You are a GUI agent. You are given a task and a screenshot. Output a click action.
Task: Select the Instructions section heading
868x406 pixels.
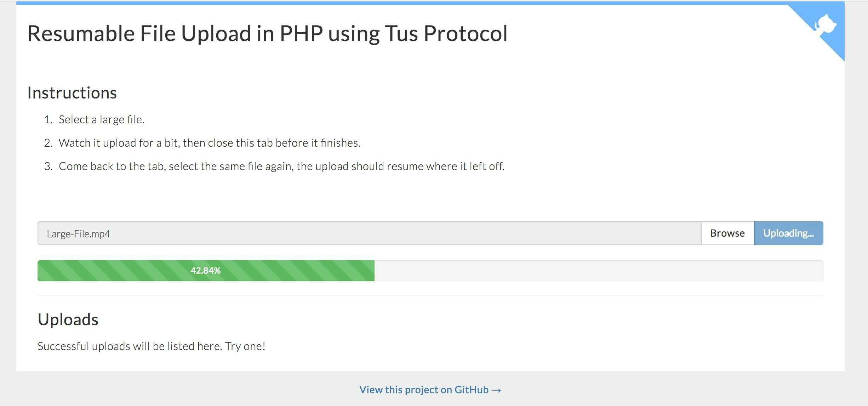72,93
